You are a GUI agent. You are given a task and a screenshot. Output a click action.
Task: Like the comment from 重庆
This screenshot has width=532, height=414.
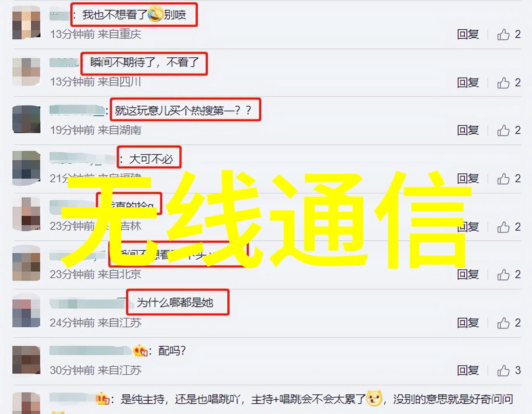[x=503, y=34]
